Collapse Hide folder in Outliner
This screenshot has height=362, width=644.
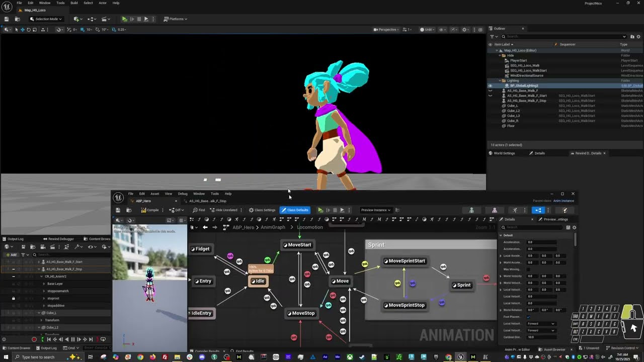tap(501, 55)
